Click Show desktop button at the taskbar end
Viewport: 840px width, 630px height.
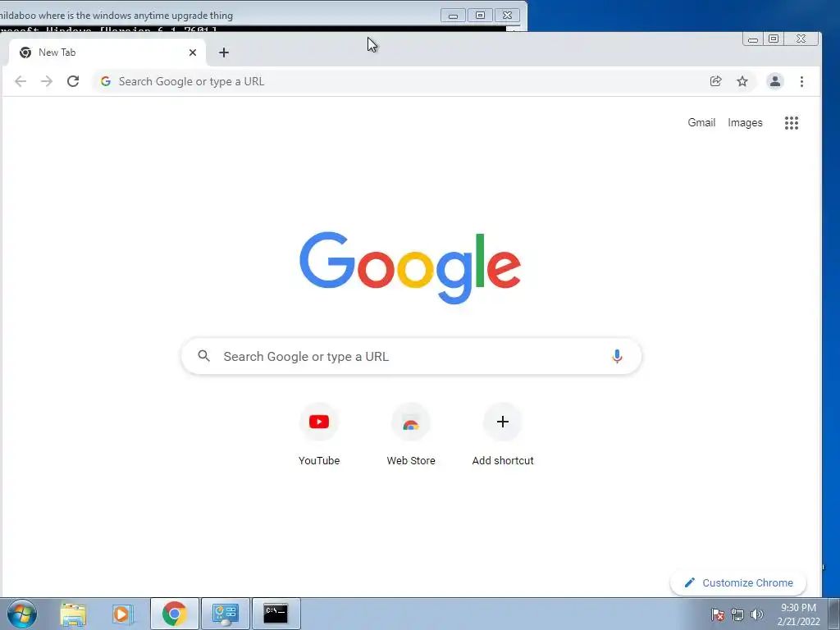pyautogui.click(x=834, y=614)
